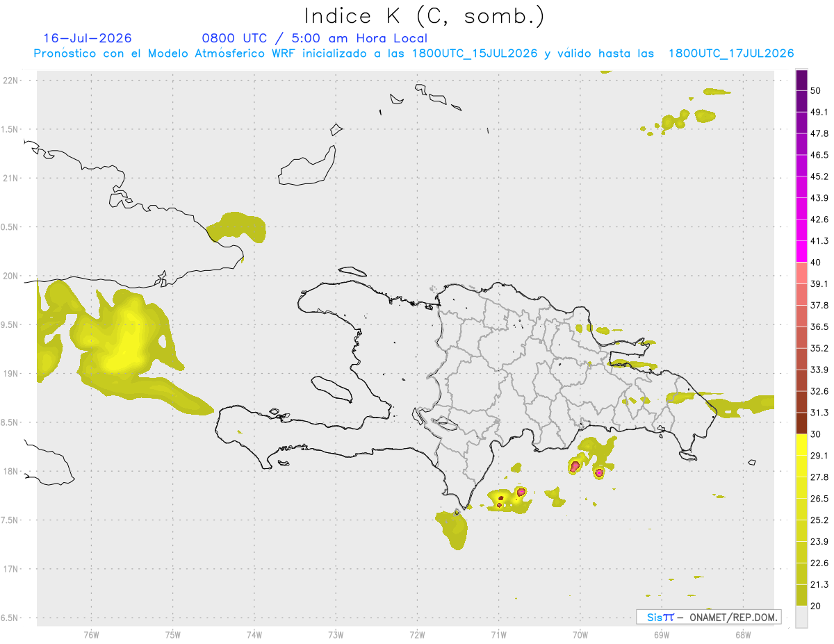Click colorbar label "46.5"
Screen dimensions: 834x644
point(819,155)
